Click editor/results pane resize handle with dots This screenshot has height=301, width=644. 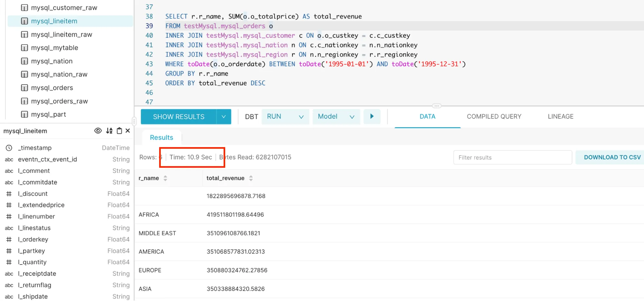click(437, 106)
